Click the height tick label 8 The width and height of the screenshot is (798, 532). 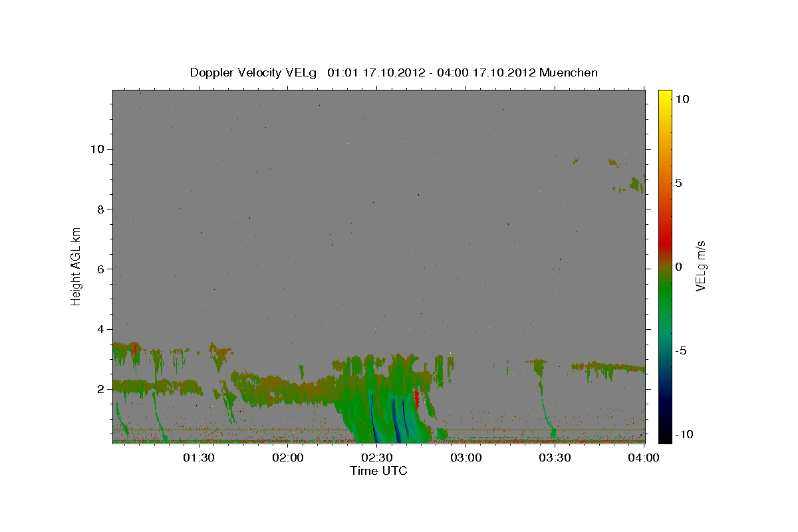pyautogui.click(x=102, y=209)
